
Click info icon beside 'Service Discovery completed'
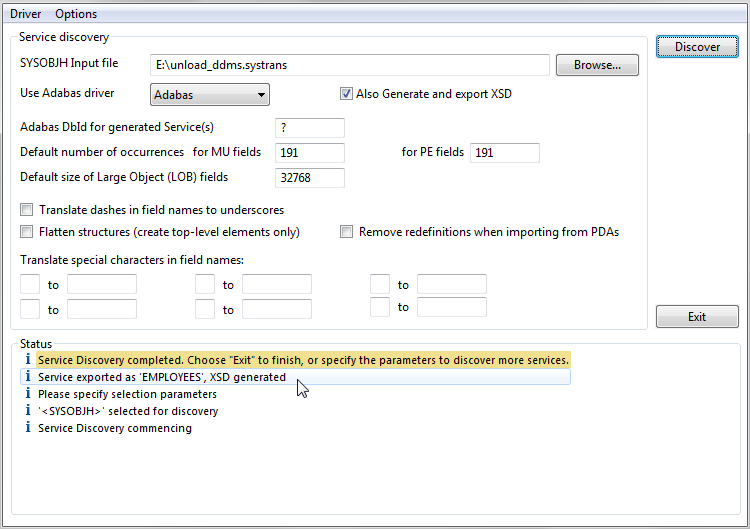tap(28, 359)
